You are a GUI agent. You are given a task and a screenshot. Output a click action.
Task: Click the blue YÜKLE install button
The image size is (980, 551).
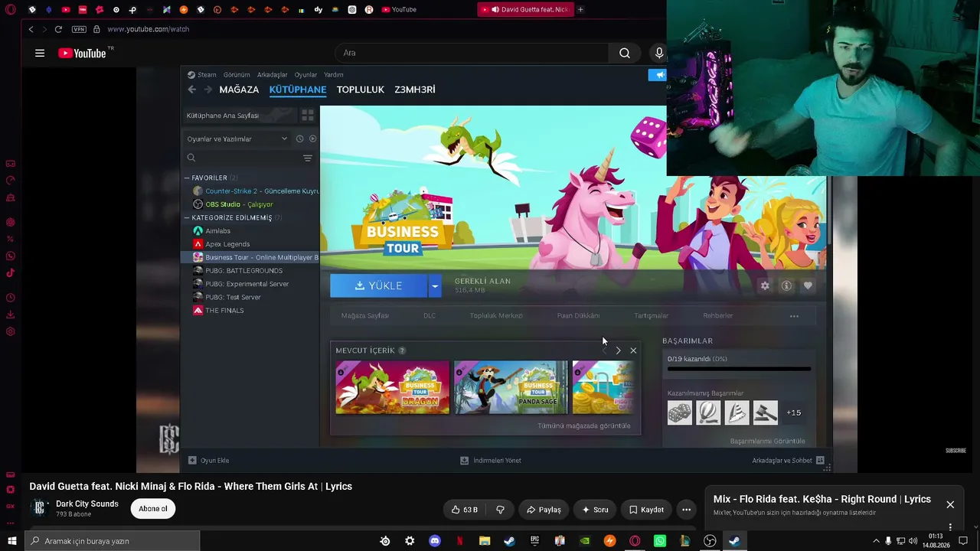[x=378, y=285]
